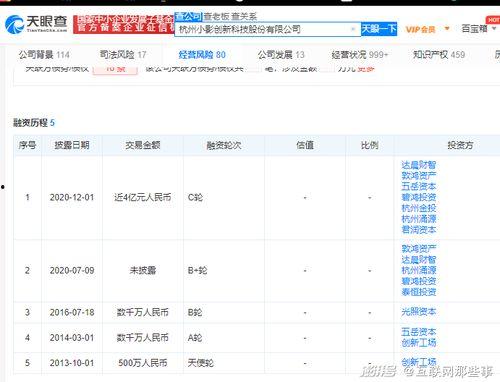Click the 天眼一下 search button
Screen dimensions: 500x382
point(379,29)
